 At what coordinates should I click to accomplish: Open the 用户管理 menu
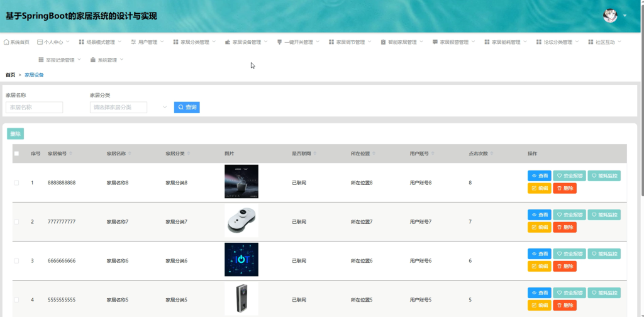tap(147, 42)
